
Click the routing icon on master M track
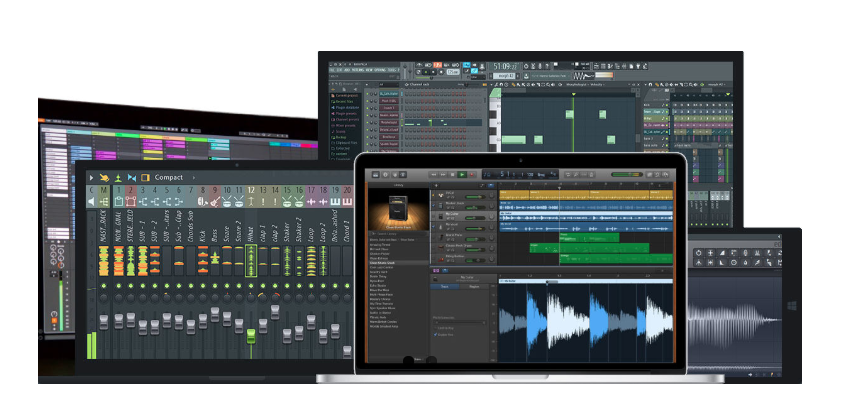coord(104,202)
